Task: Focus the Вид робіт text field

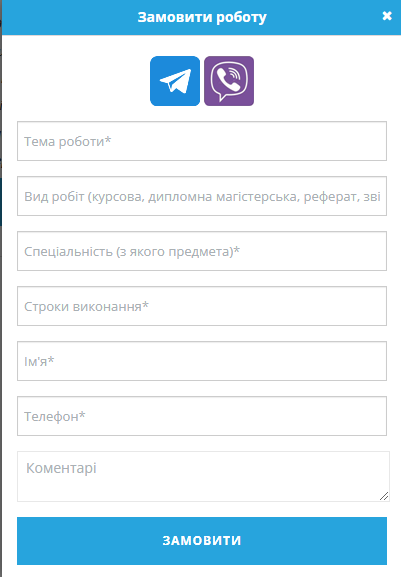Action: (x=202, y=196)
